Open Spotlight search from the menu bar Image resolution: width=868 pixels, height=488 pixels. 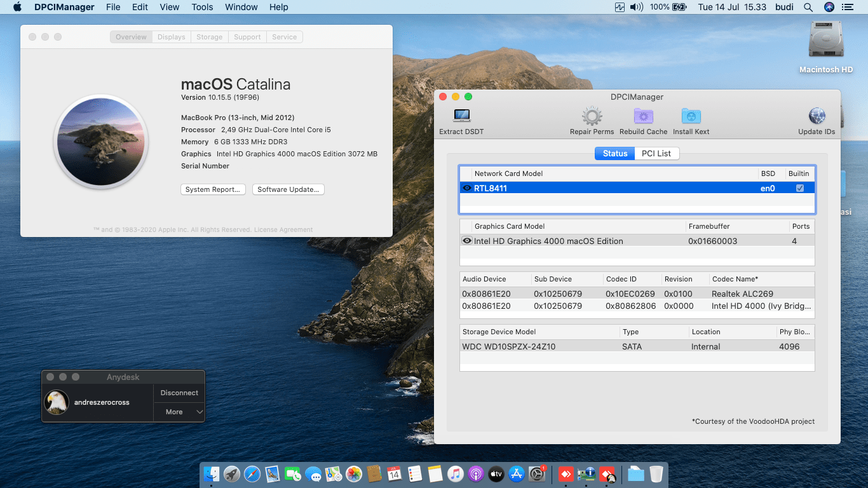tap(808, 7)
